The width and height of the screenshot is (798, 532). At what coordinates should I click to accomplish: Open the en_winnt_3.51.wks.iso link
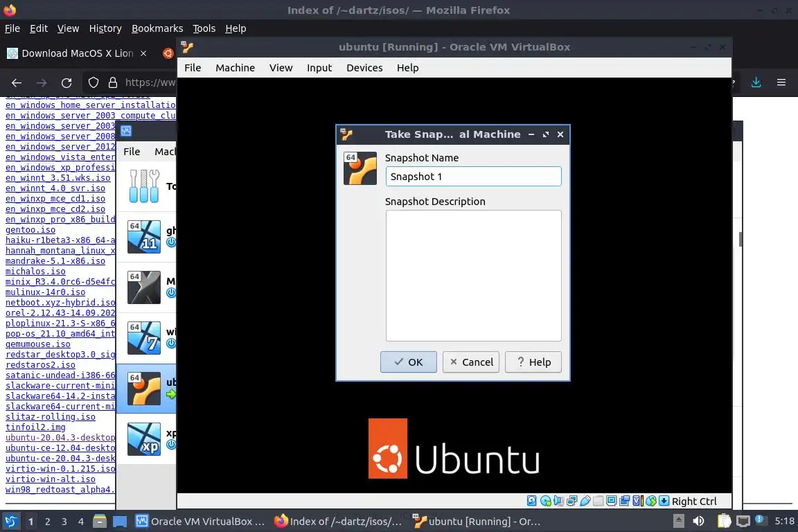[58, 177]
